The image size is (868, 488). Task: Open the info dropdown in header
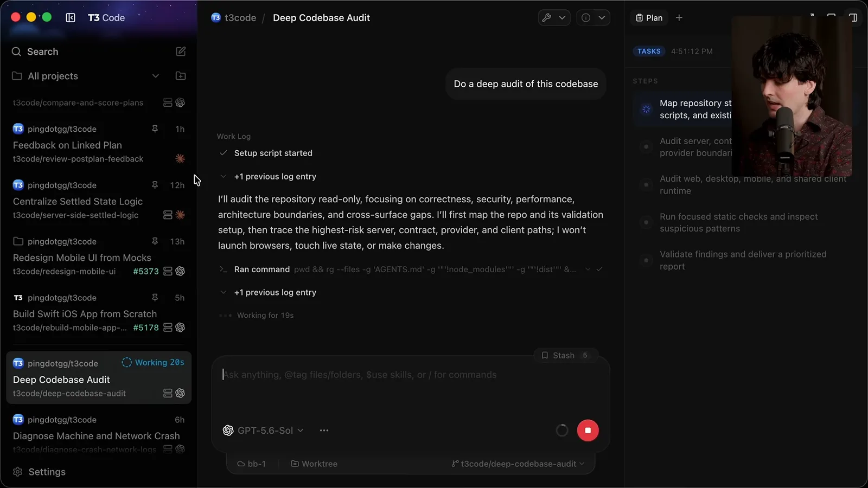click(593, 17)
